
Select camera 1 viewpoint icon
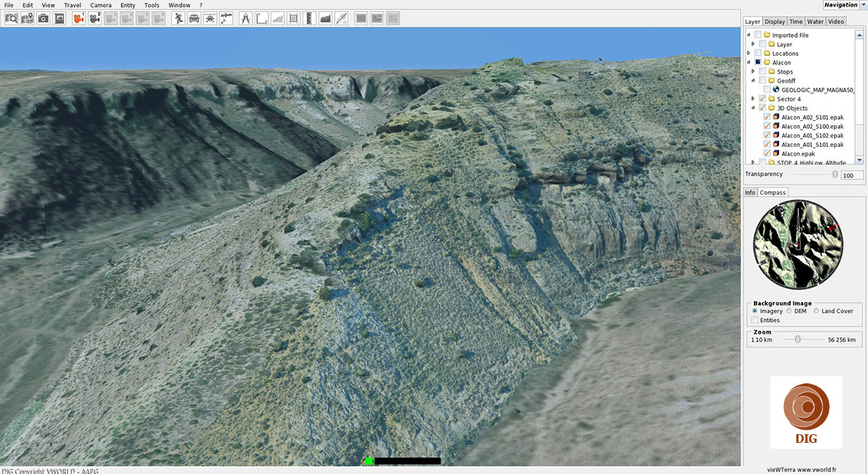(x=79, y=18)
